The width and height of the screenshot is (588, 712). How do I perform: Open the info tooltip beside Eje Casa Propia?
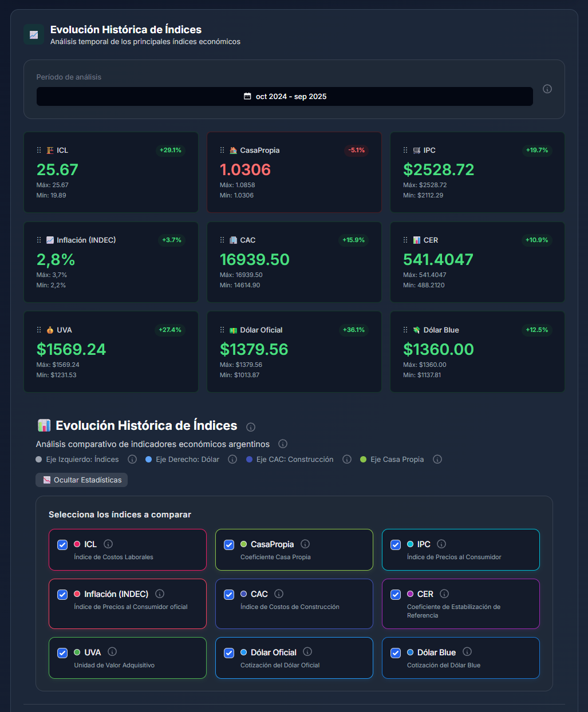437,459
